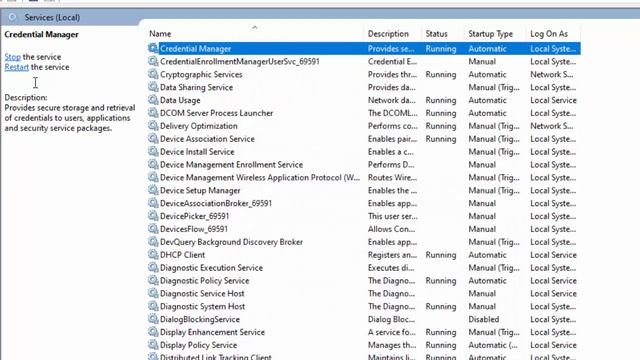Image resolution: width=640 pixels, height=360 pixels.
Task: Select the DialogBlockingService name
Action: click(x=200, y=319)
